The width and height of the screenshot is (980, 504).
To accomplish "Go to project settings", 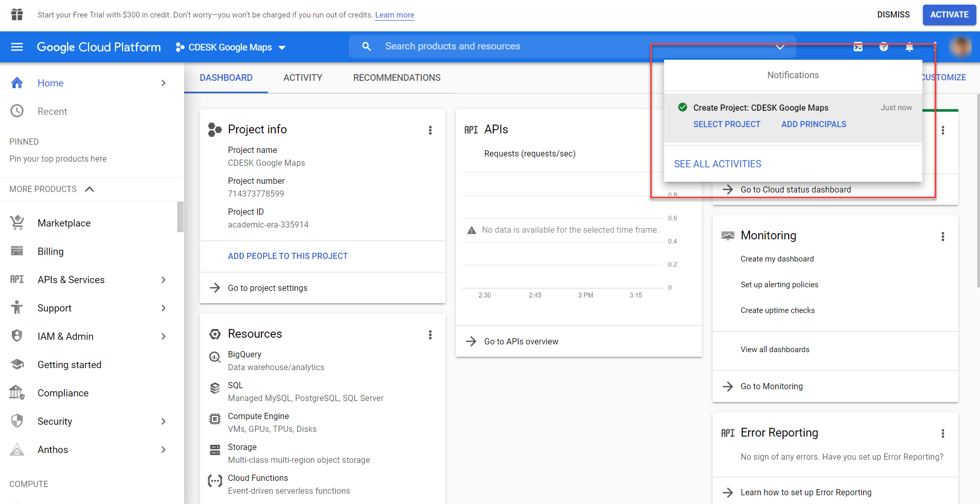I will click(x=268, y=288).
